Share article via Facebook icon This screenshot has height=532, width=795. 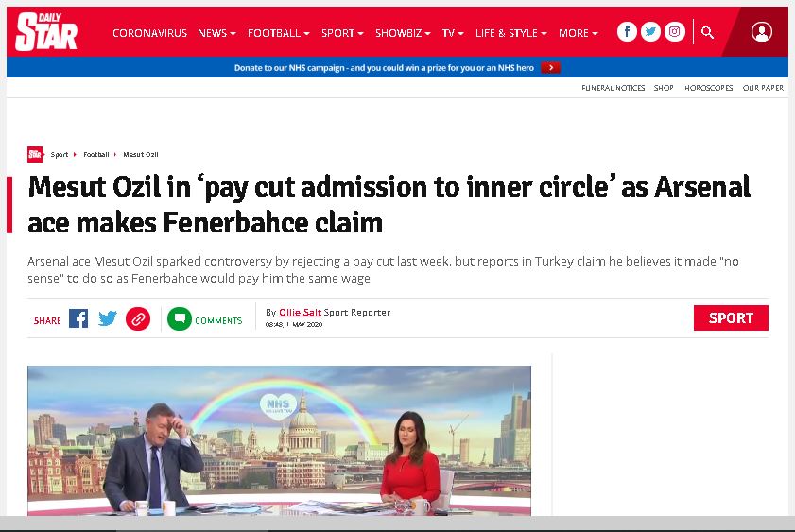[x=78, y=318]
